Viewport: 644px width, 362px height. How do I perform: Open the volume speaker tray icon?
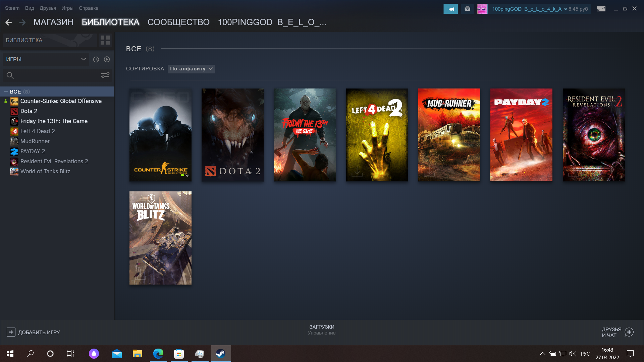coord(573,354)
